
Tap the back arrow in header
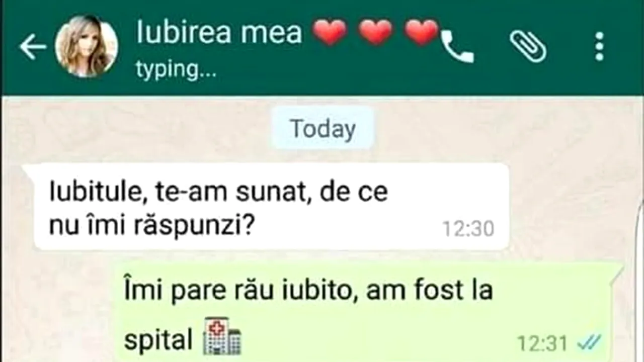click(x=33, y=47)
